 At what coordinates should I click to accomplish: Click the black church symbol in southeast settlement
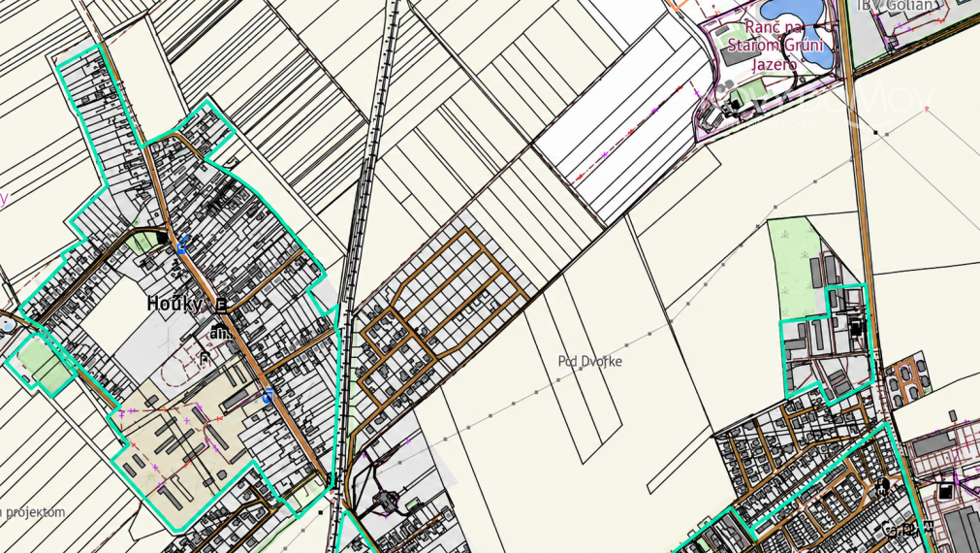coord(882,485)
